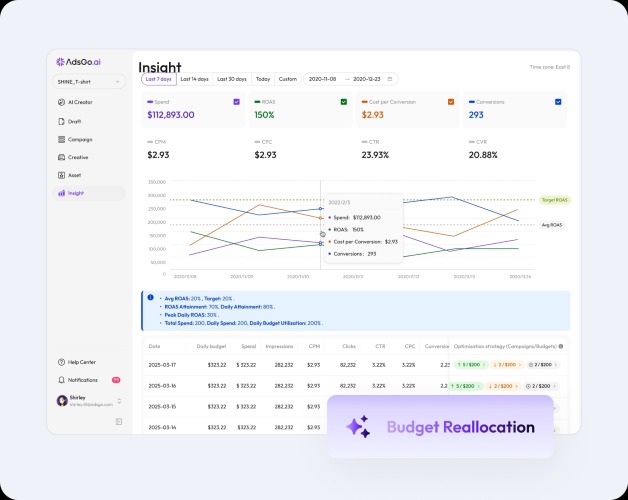Open the Creative section icon
Screen dimensions: 628x500
pyautogui.click(x=61, y=157)
